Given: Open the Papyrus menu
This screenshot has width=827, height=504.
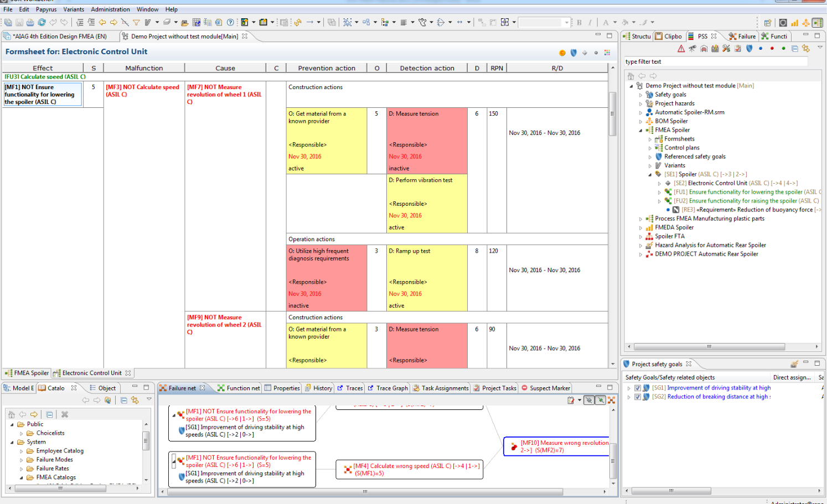Looking at the screenshot, I should (x=46, y=9).
